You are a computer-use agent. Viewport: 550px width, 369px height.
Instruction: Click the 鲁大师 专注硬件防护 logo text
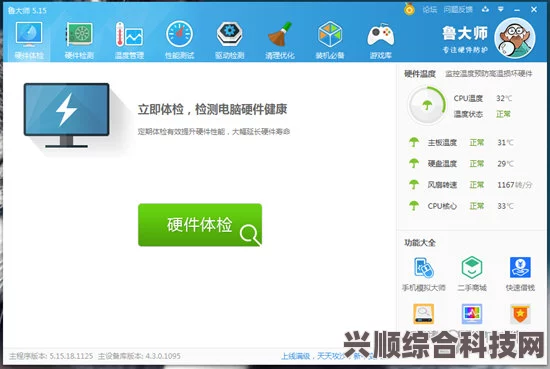(465, 40)
